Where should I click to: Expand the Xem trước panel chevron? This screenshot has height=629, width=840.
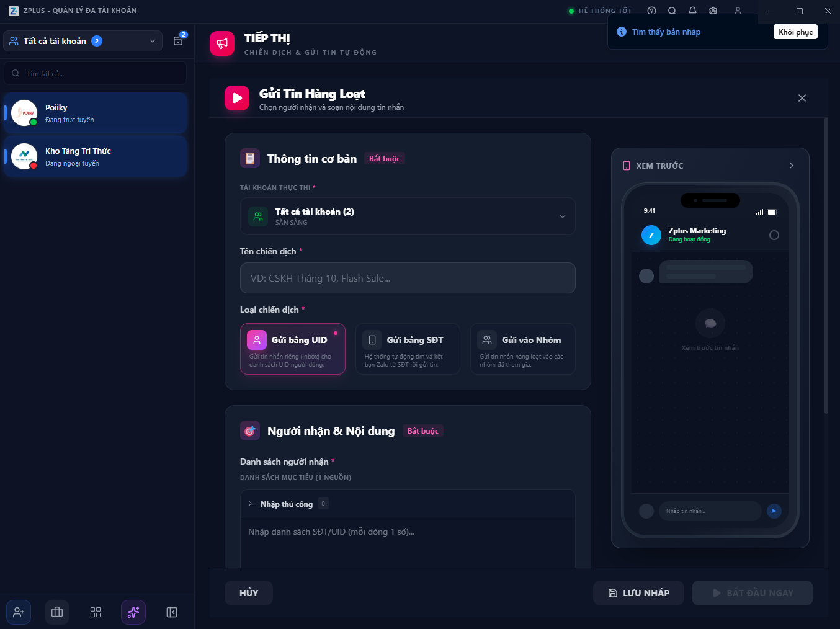pos(791,166)
